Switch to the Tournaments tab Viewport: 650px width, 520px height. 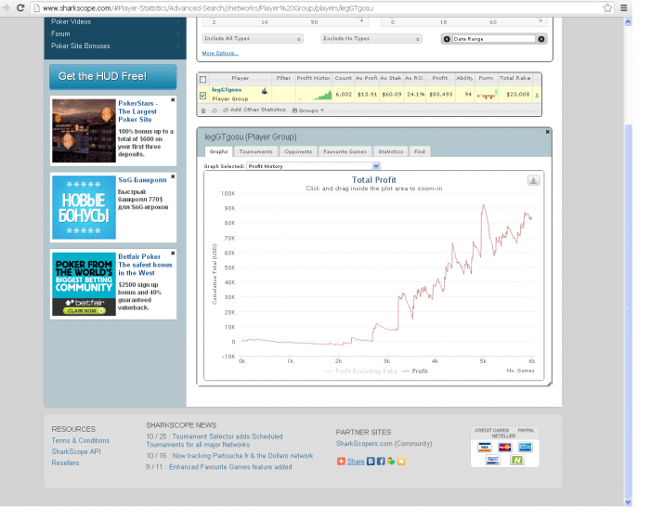256,151
